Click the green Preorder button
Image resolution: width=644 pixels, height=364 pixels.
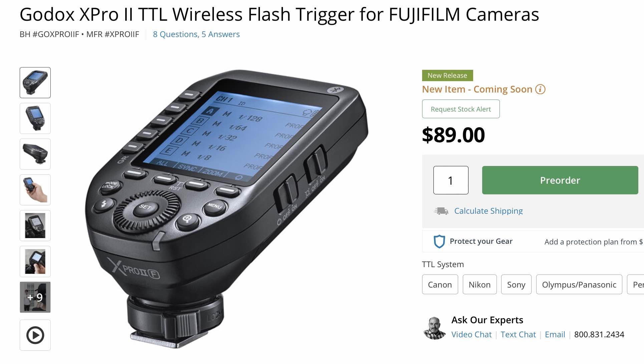[560, 180]
